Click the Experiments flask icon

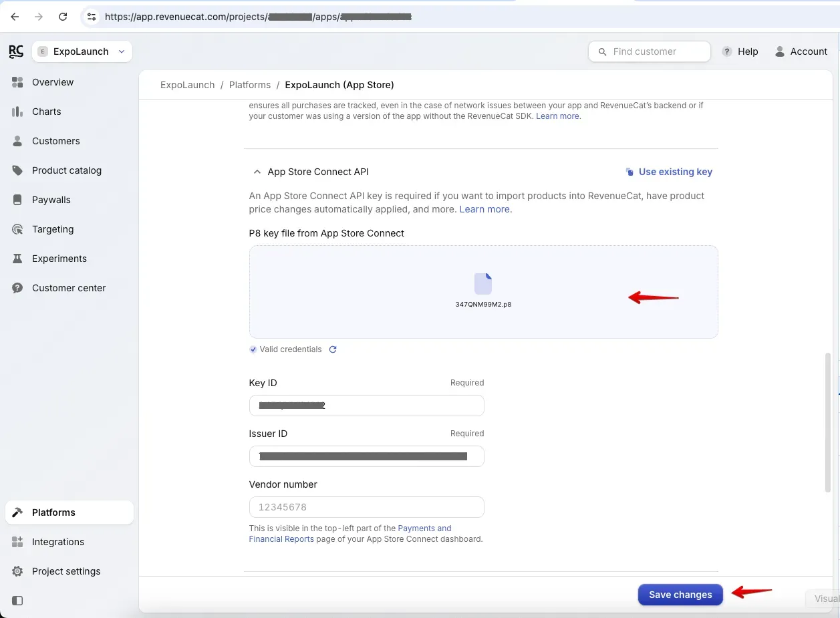point(18,259)
